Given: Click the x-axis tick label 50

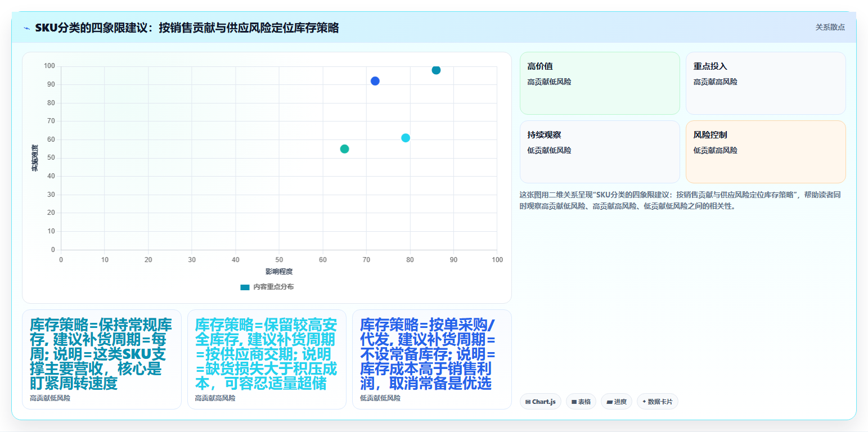Looking at the screenshot, I should [279, 260].
